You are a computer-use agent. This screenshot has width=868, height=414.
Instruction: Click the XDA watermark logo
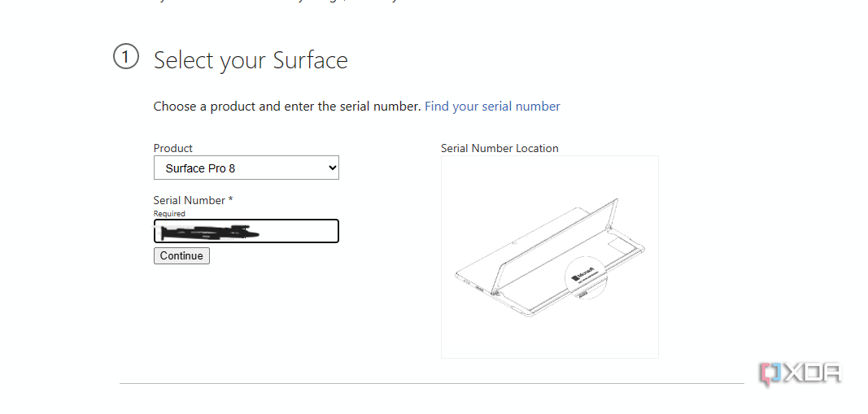tap(800, 373)
